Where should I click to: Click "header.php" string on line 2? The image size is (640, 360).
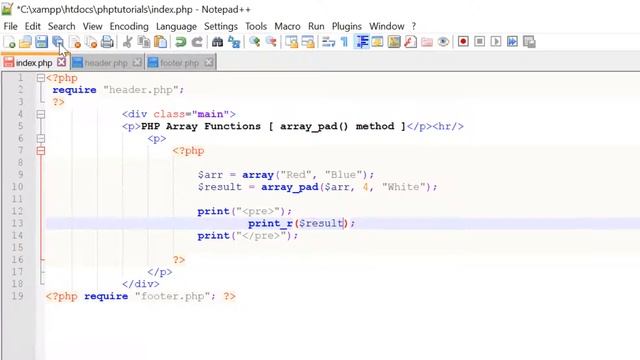point(141,90)
